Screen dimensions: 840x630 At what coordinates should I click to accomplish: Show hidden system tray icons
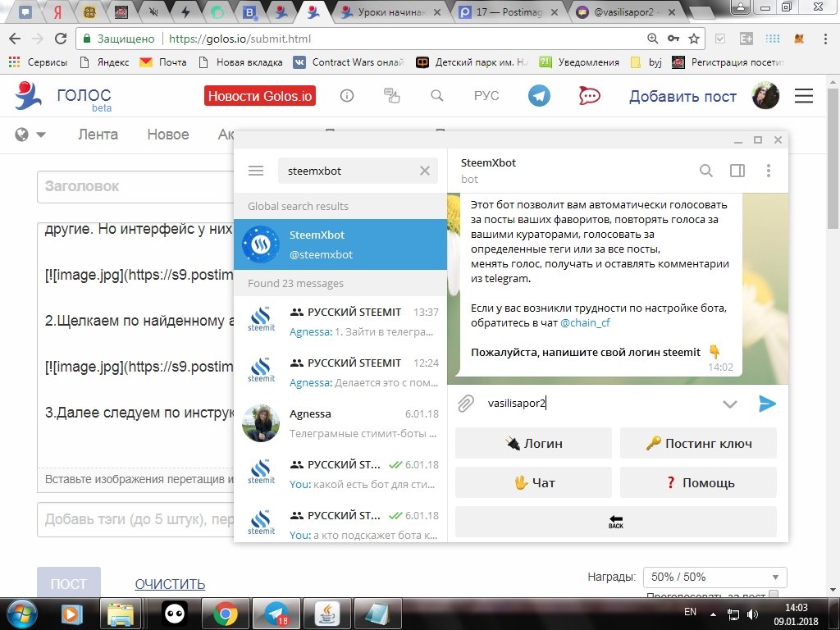coord(713,614)
